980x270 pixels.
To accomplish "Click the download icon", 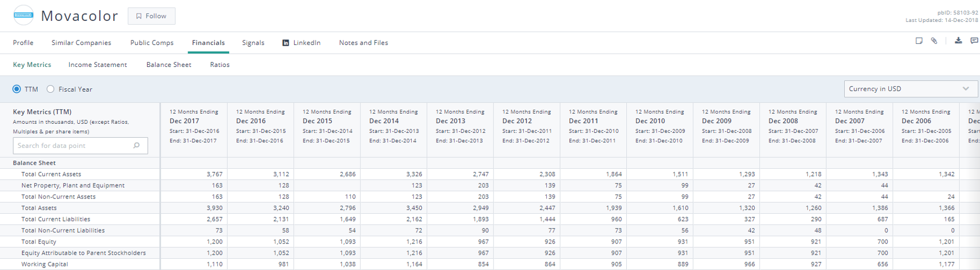I will [x=958, y=40].
